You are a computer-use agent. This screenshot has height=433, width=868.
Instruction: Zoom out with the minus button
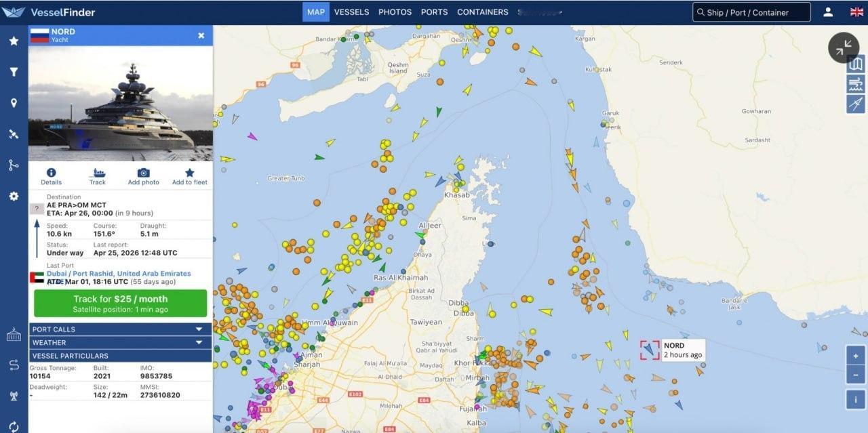856,375
